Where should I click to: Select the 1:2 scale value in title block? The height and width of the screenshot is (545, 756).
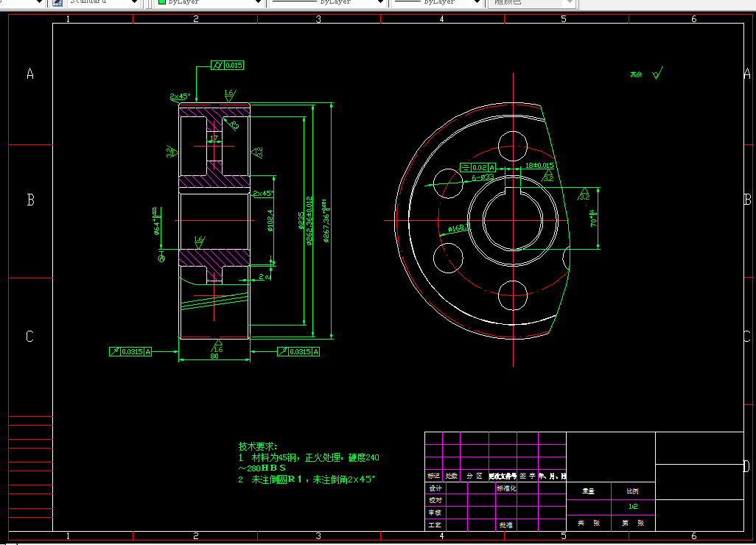tap(633, 507)
